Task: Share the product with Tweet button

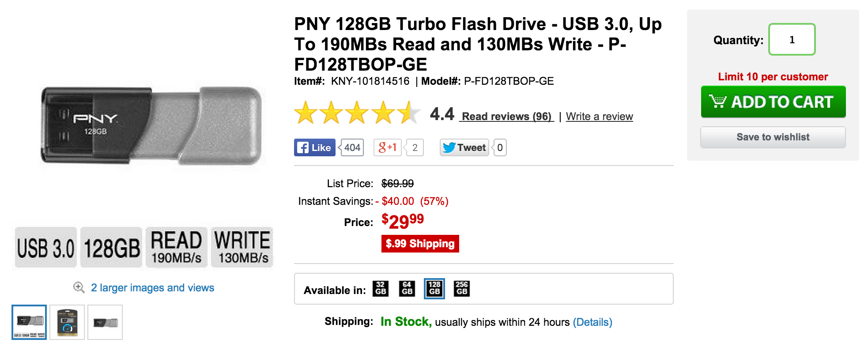Action: (x=464, y=147)
